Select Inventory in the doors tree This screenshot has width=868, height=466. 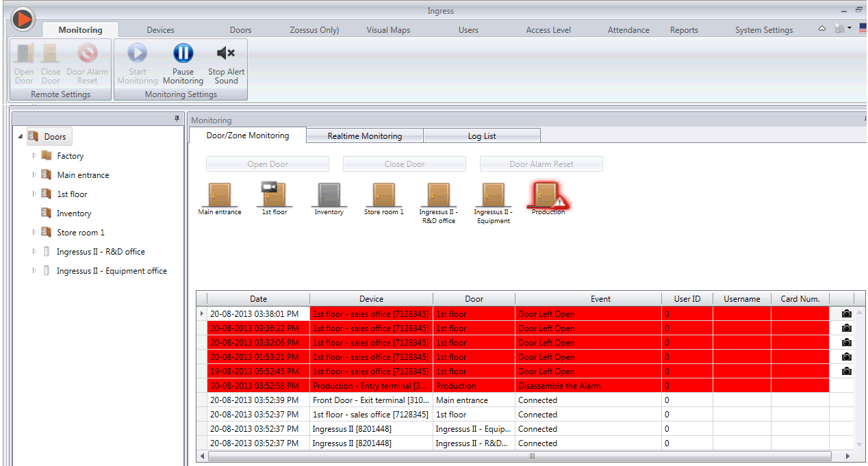point(74,213)
